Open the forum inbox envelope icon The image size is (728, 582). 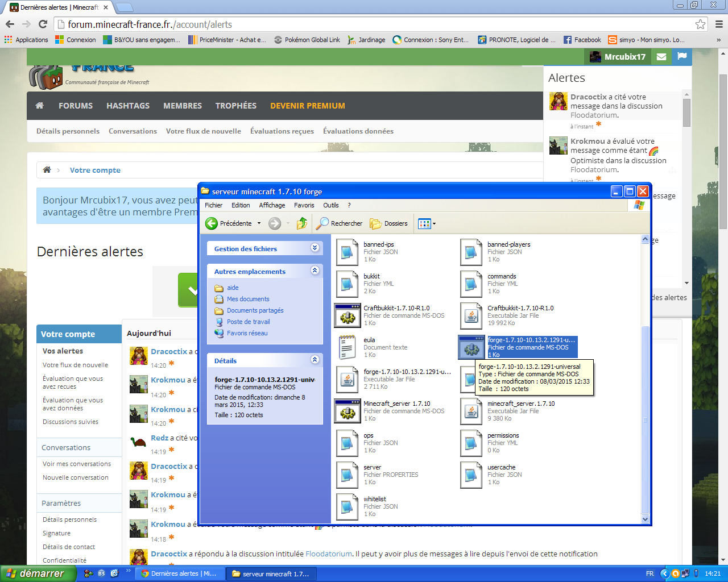coord(661,57)
